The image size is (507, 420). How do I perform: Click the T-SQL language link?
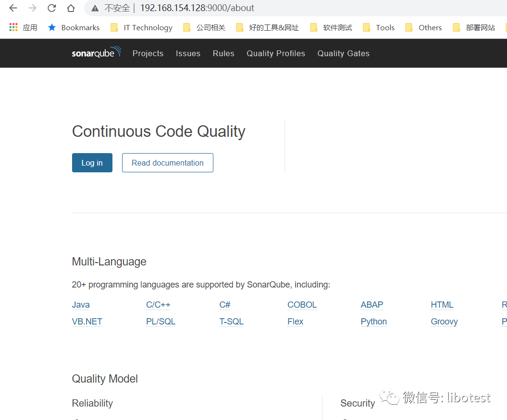point(232,322)
